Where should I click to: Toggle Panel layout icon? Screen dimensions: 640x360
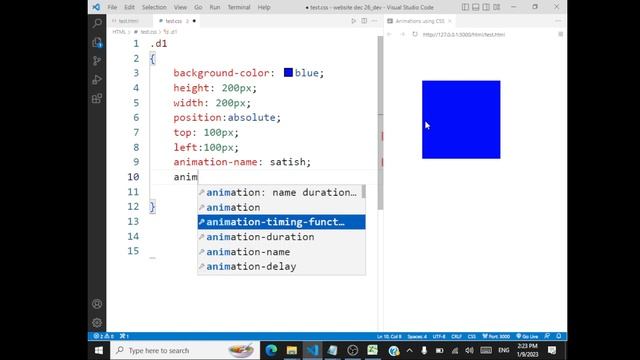coord(476,7)
